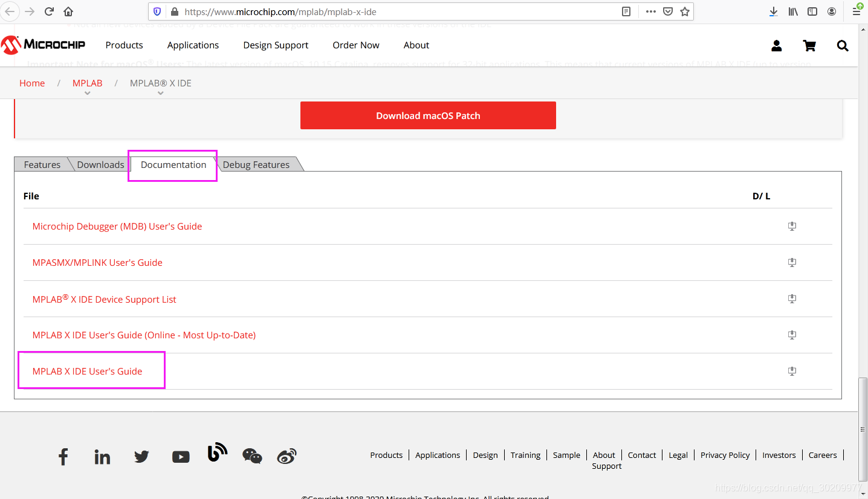868x499 pixels.
Task: Open the Products navigation menu
Action: point(124,45)
